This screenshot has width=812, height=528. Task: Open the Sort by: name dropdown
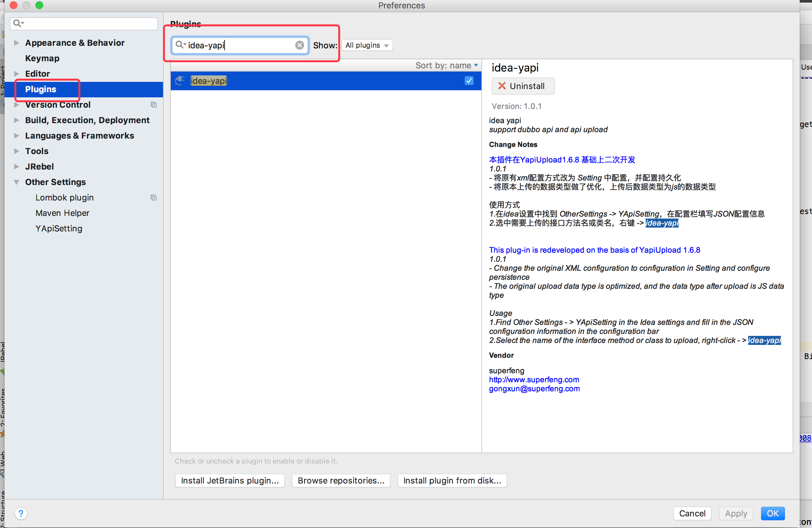pos(446,65)
